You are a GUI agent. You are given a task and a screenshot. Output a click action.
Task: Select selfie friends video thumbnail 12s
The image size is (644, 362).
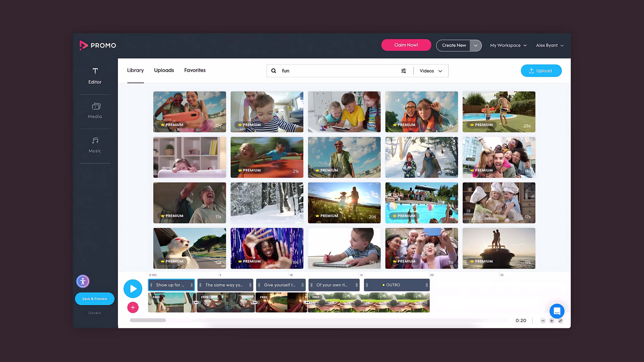pos(189,112)
